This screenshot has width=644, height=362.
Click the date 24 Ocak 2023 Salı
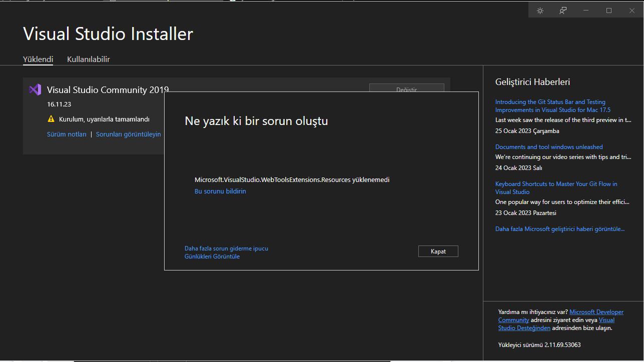click(x=519, y=168)
